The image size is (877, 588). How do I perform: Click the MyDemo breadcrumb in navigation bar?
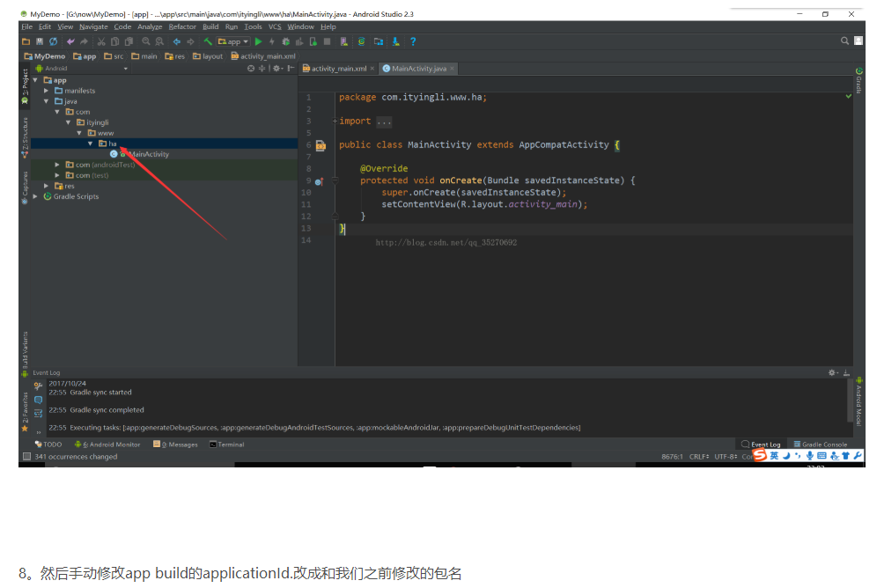point(45,56)
